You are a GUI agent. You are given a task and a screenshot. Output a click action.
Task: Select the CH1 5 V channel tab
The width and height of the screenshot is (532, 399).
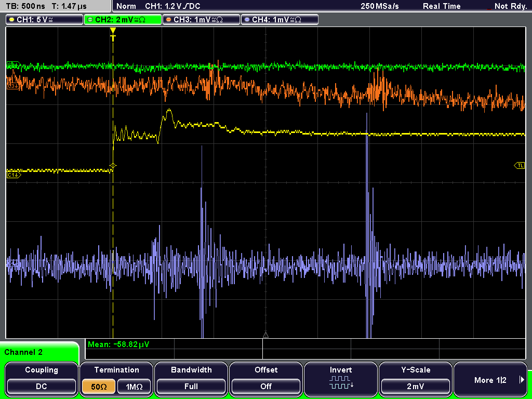(45, 20)
